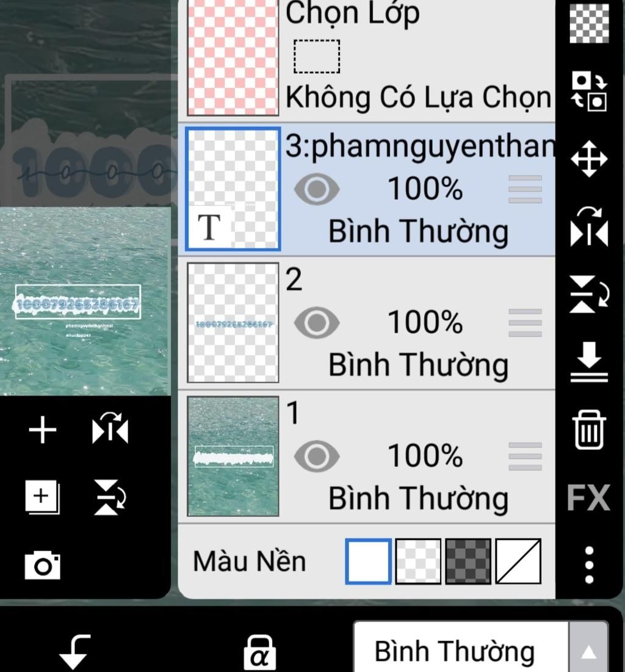Merge layer down with arrow icon
Image resolution: width=625 pixels, height=672 pixels.
pos(589,361)
